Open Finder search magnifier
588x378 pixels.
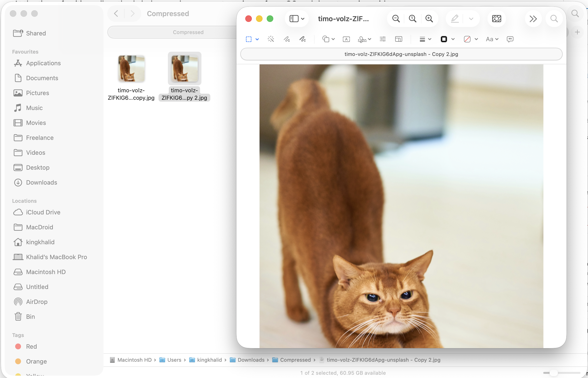[575, 14]
